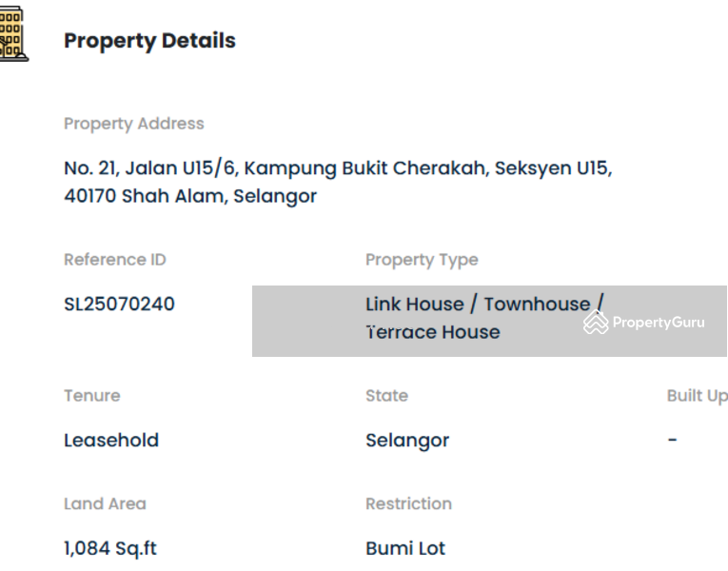Select the Bumi Lot restriction value

click(x=404, y=549)
